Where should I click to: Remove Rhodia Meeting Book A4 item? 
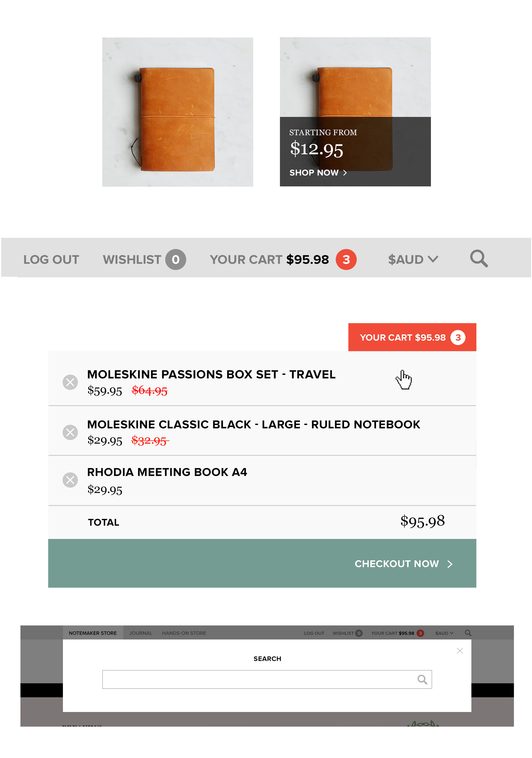coord(70,480)
